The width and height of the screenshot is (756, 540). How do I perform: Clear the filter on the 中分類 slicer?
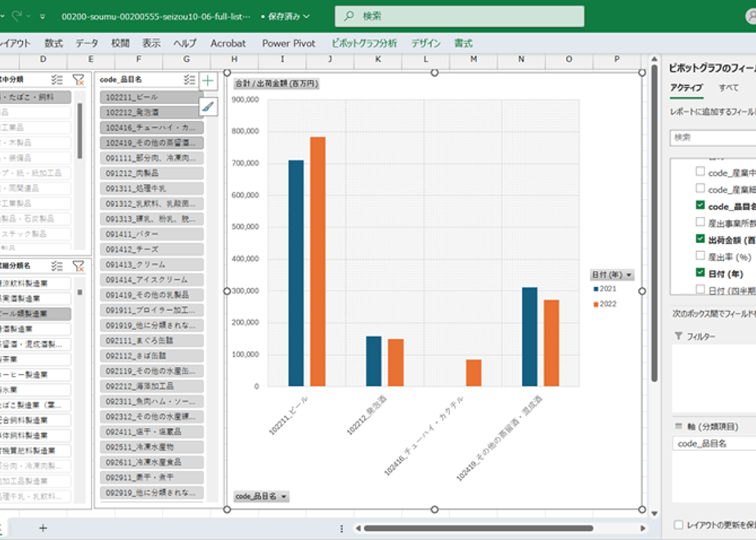pyautogui.click(x=78, y=79)
